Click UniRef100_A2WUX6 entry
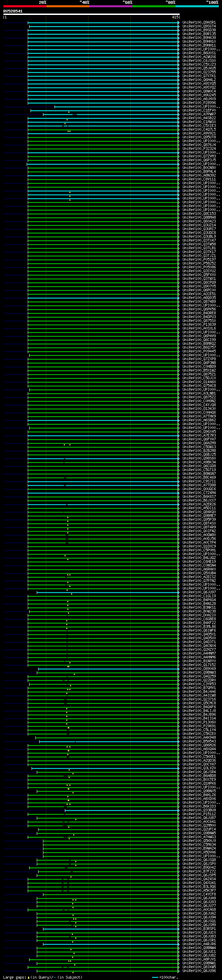This screenshot has width=222, height=980. 199,57
